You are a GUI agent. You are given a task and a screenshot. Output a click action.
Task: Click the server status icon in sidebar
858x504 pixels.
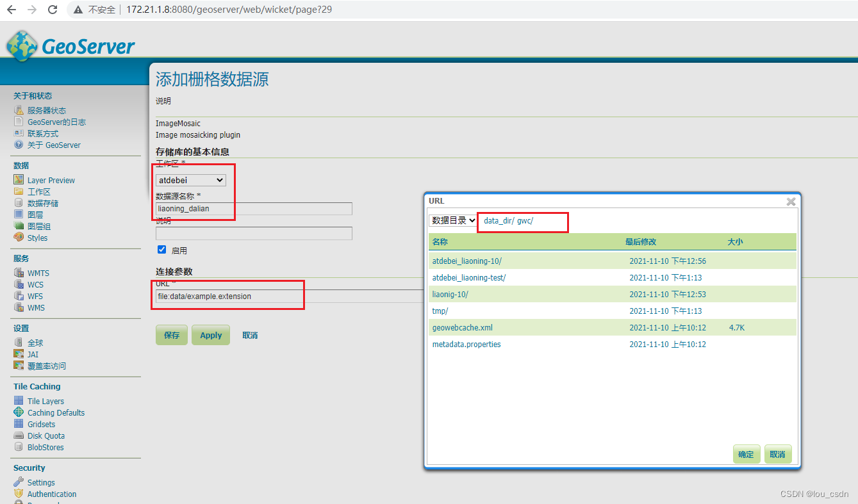[x=19, y=110]
